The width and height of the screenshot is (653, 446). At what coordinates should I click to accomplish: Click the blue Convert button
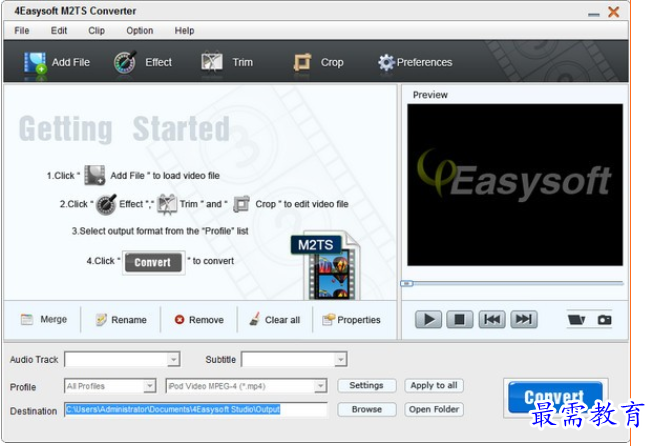pyautogui.click(x=555, y=397)
